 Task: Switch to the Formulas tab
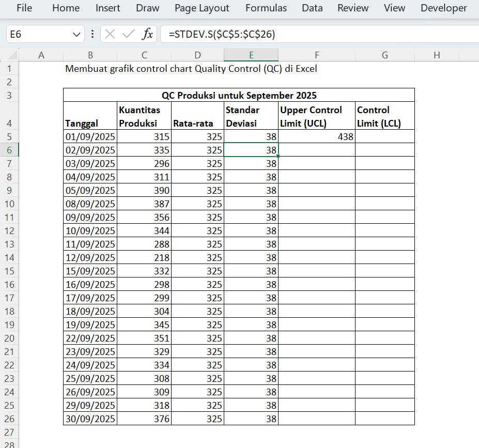266,8
